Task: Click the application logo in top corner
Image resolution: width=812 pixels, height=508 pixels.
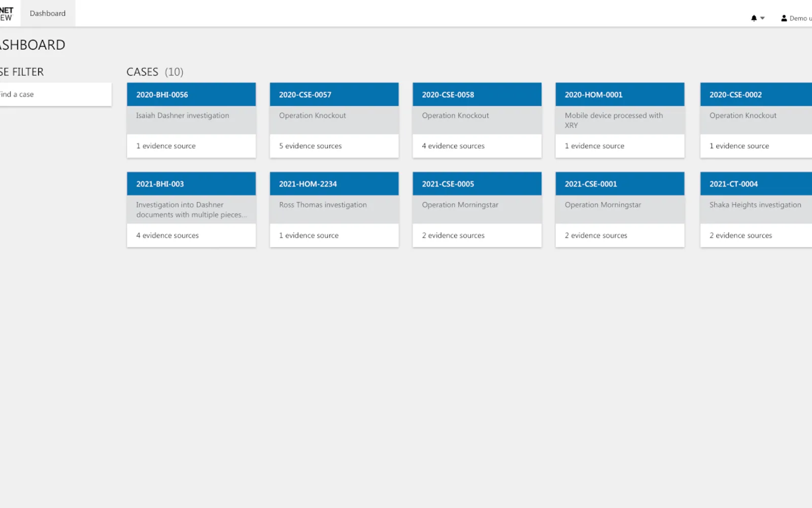Action: 6,14
